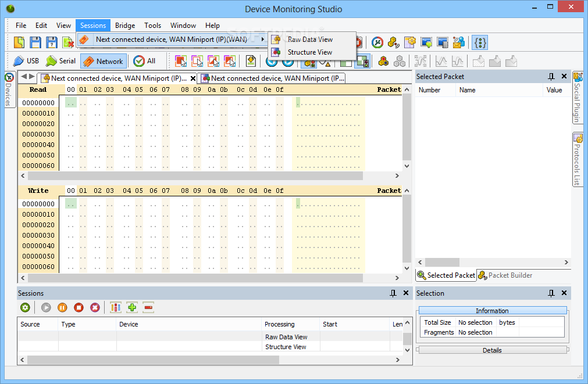Switch to Selected Packet bottom tab
588x384 pixels.
coord(446,275)
